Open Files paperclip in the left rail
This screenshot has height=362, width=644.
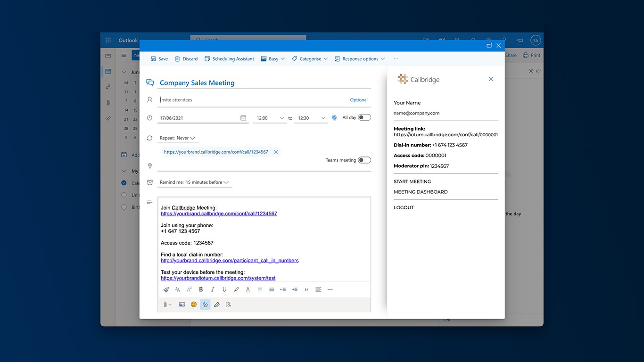(108, 102)
